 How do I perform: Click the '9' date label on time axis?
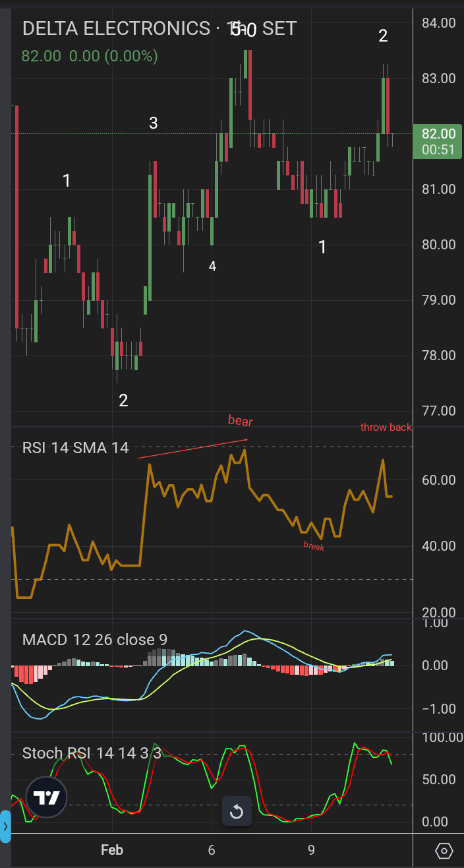pos(311,850)
